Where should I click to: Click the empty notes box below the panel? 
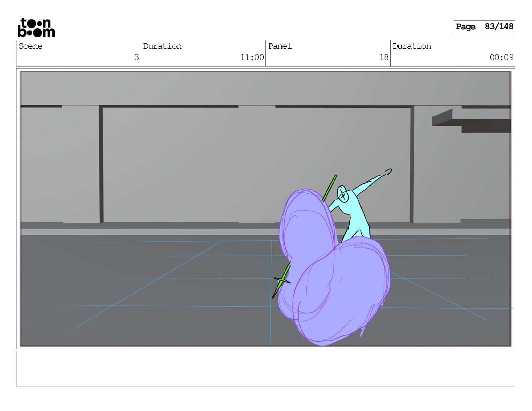265,369
